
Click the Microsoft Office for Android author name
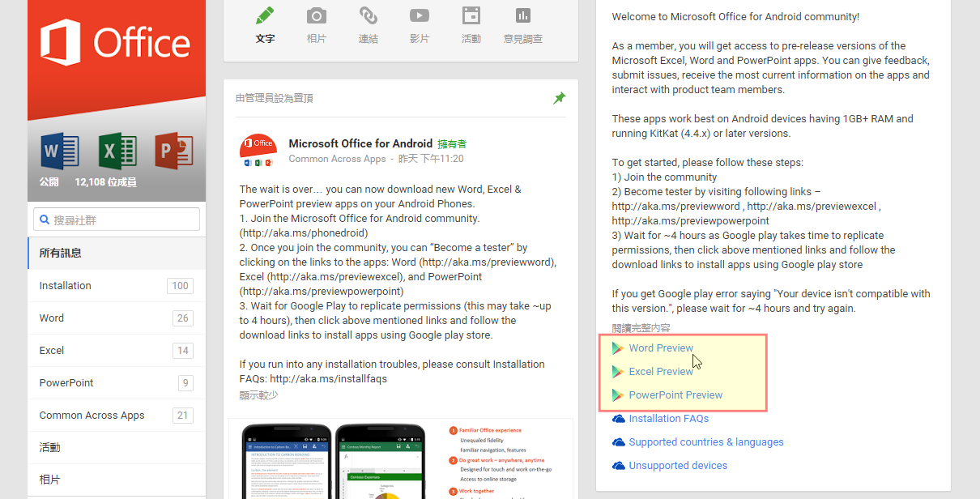point(360,143)
